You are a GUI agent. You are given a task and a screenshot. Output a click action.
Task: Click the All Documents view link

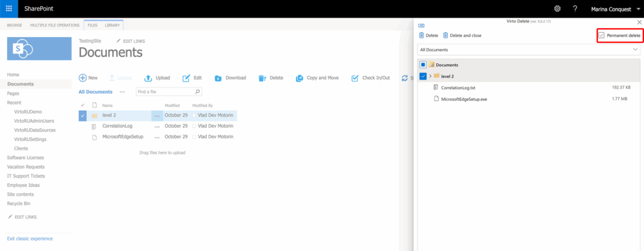96,92
